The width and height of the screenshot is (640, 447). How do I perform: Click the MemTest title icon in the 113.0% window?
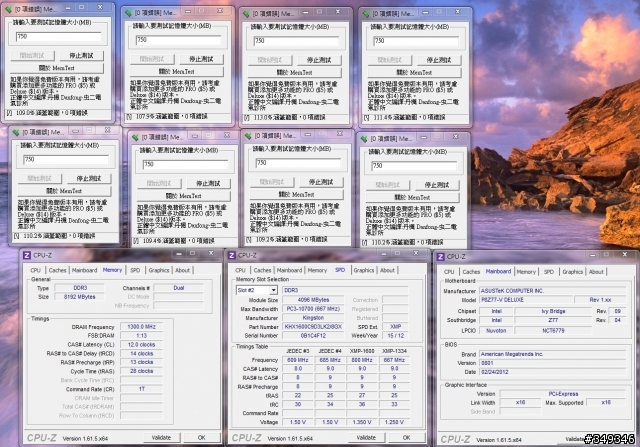pos(246,14)
